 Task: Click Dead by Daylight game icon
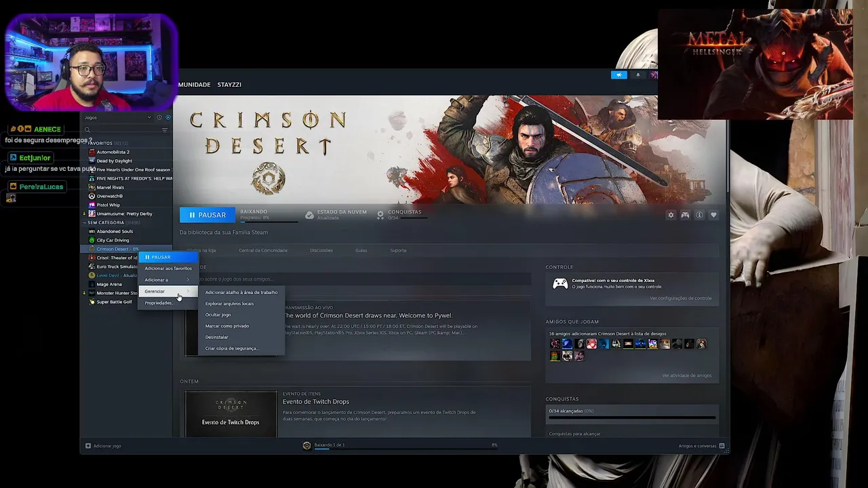click(92, 161)
